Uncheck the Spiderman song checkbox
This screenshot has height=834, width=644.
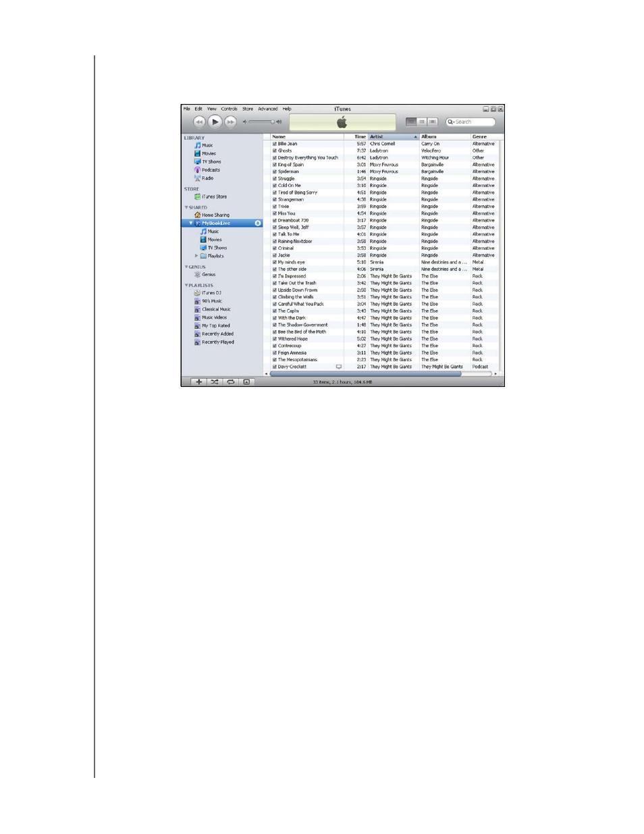tap(275, 172)
